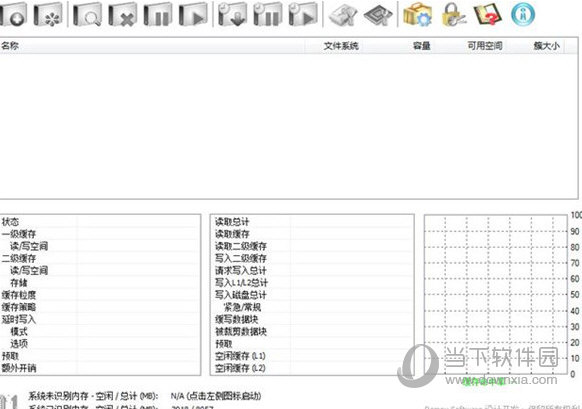Select the 缓存策略 row

[99, 307]
